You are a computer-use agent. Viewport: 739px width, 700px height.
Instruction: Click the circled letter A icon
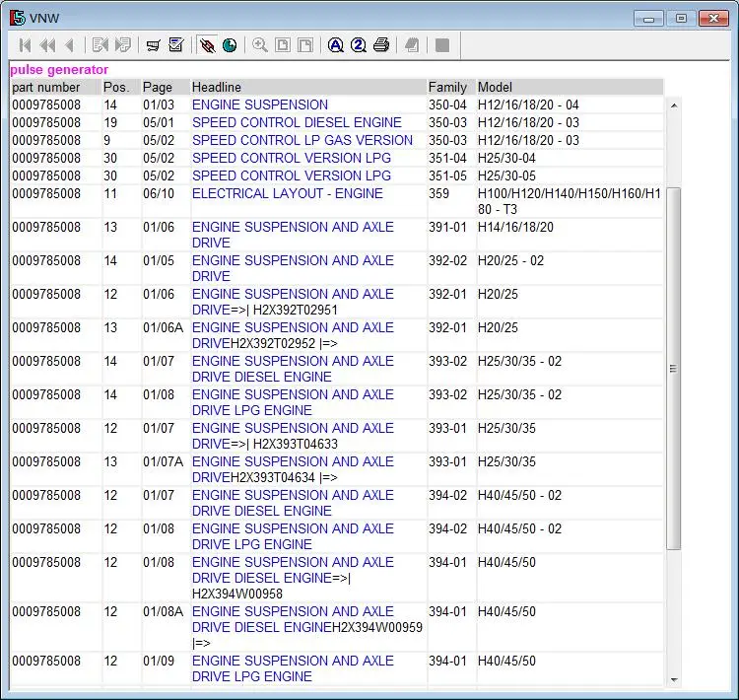click(335, 45)
